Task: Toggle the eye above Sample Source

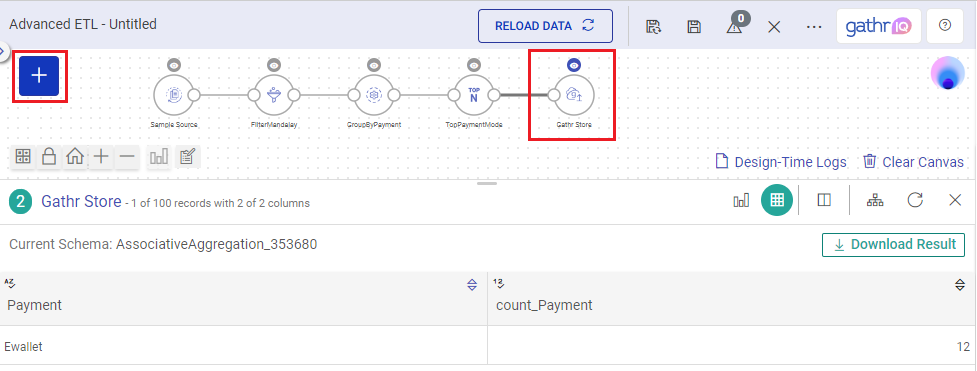Action: [174, 65]
